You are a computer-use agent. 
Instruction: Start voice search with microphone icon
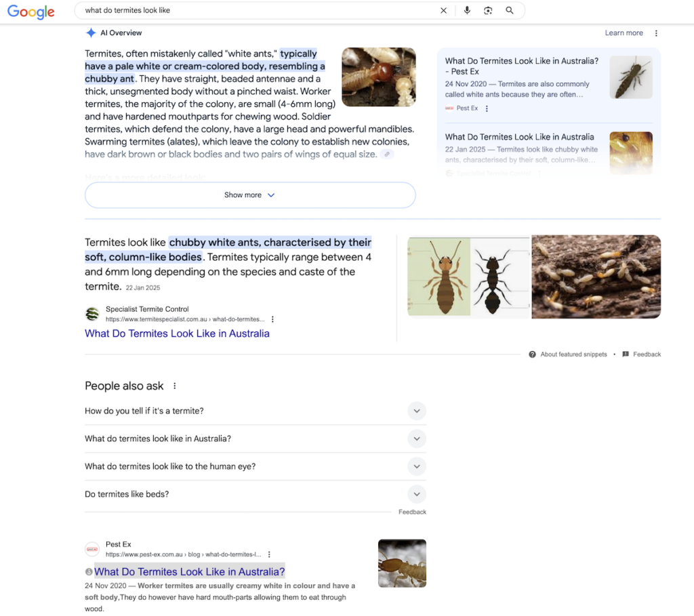467,11
